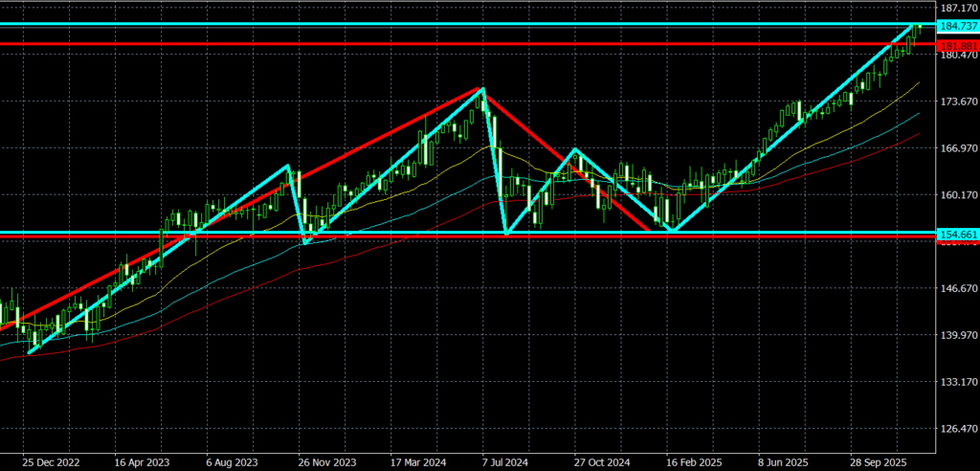Click the 187.170 price scale label
The height and width of the screenshot is (471, 980).
[958, 8]
